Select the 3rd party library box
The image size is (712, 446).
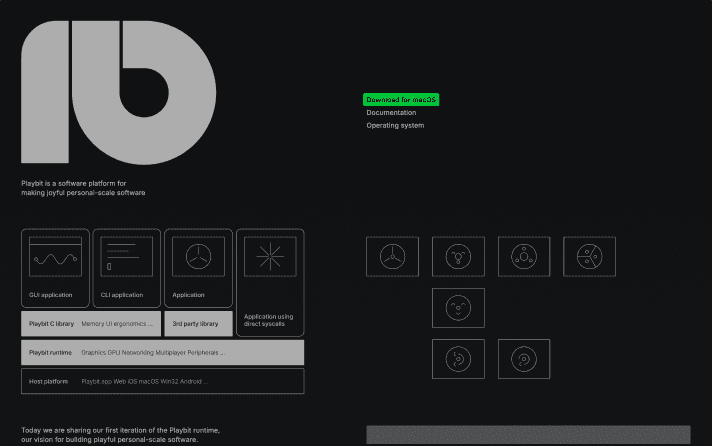point(198,324)
